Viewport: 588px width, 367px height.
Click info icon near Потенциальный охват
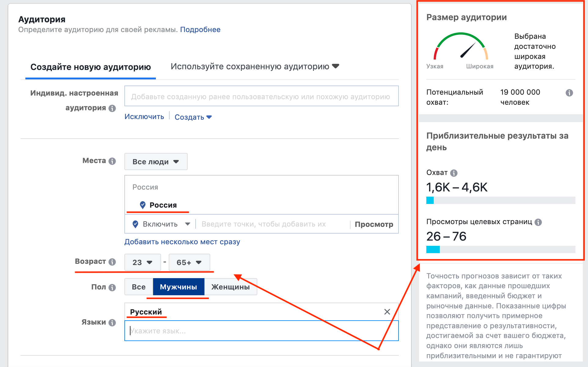point(569,93)
